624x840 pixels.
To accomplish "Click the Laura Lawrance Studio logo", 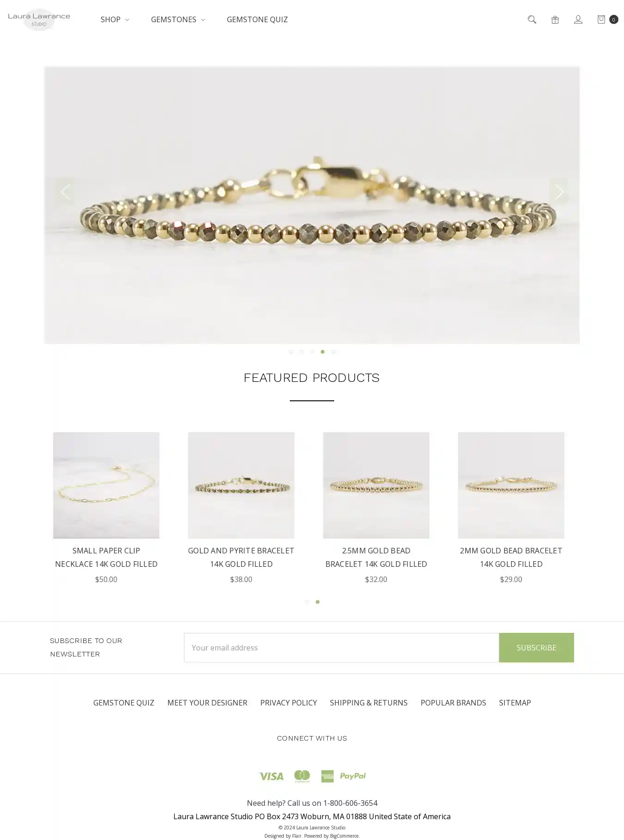I will (39, 19).
